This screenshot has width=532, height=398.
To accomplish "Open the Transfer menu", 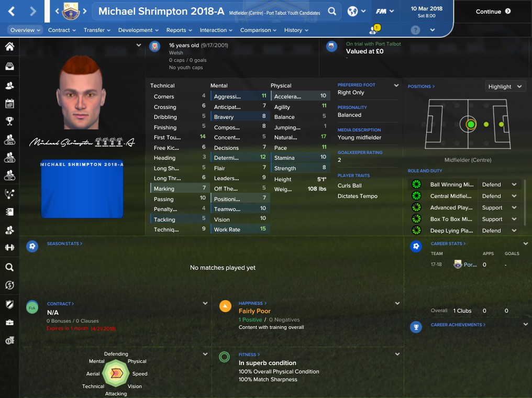I will point(97,30).
